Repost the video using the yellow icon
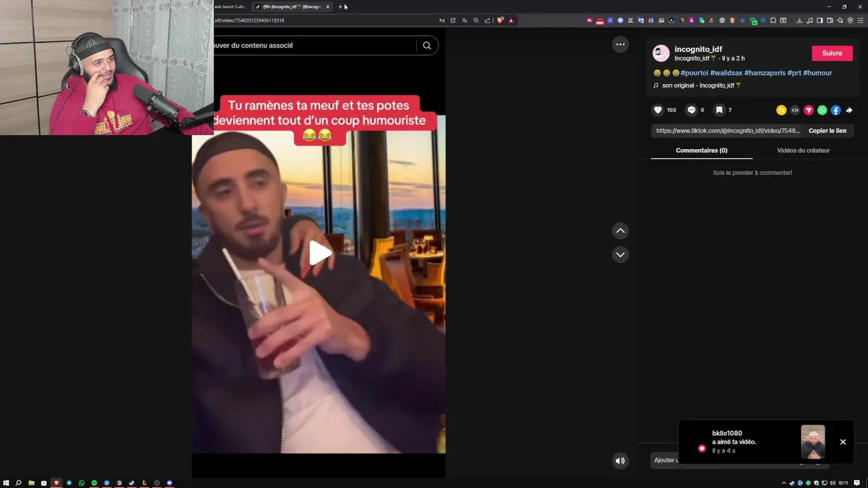The height and width of the screenshot is (488, 868). 781,110
